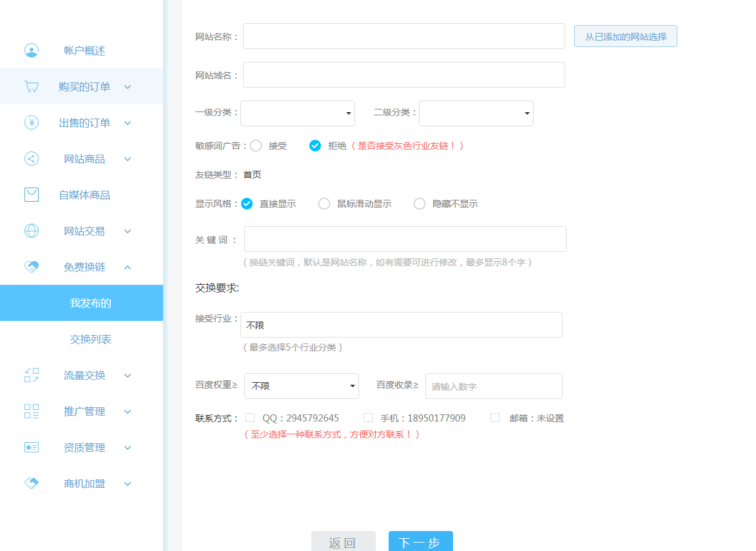Screen dimensions: 756x551
Task: Click the user avatar icon beside 帐户概述
Action: tap(31, 50)
